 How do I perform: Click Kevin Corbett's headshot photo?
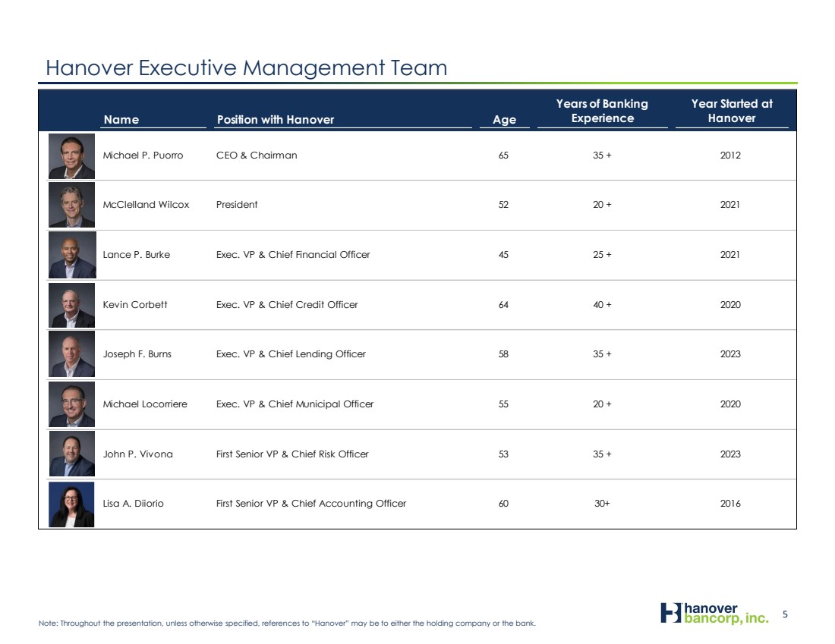72,305
